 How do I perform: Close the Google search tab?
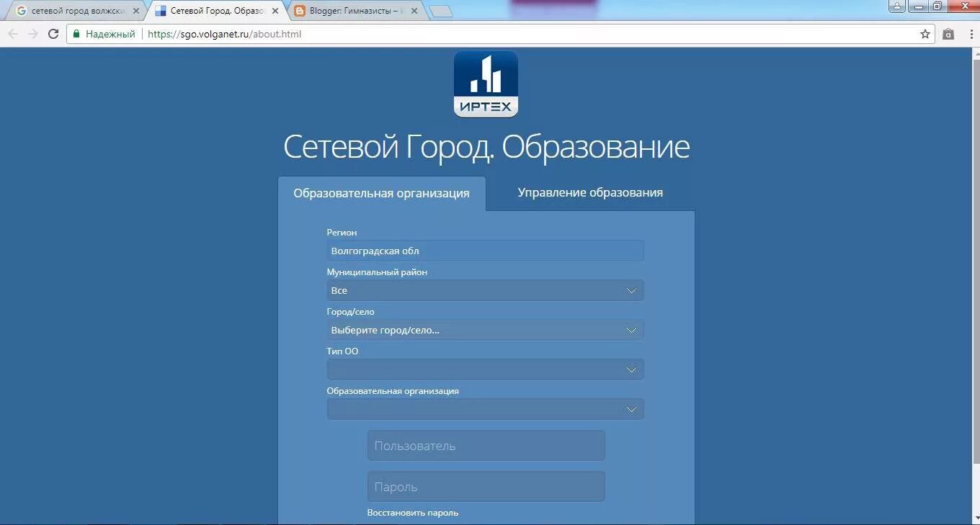pyautogui.click(x=136, y=11)
